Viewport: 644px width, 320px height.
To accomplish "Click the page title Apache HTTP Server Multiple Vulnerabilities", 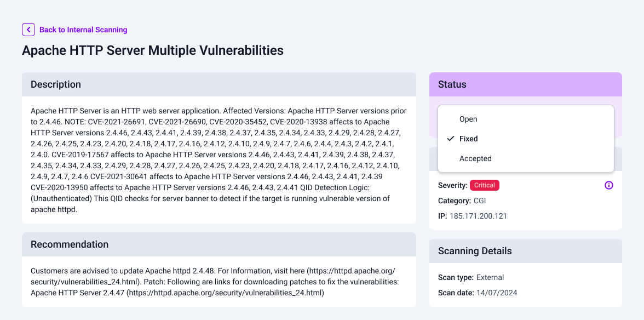I will tap(153, 50).
